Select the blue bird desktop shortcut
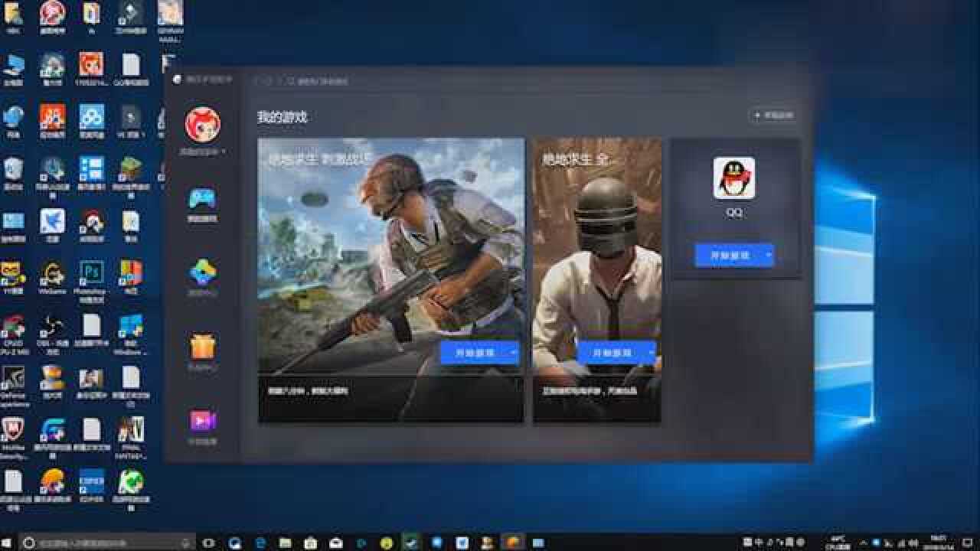 52,225
